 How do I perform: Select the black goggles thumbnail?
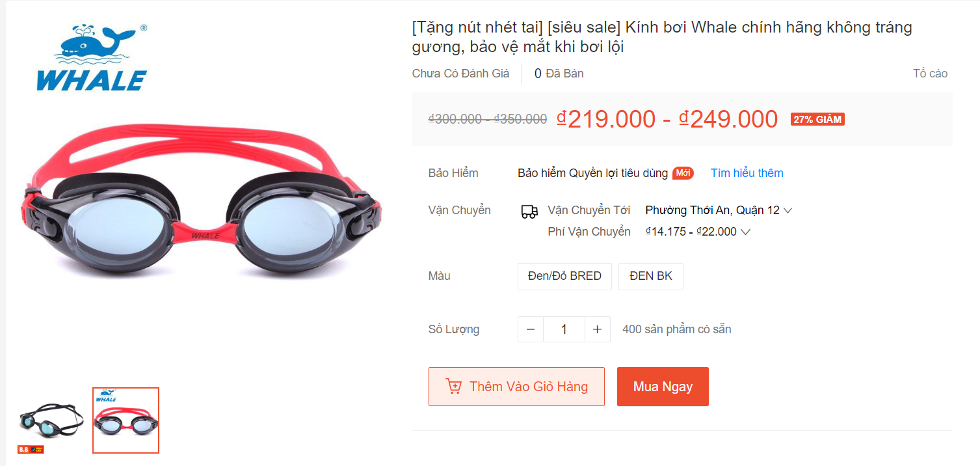point(50,420)
